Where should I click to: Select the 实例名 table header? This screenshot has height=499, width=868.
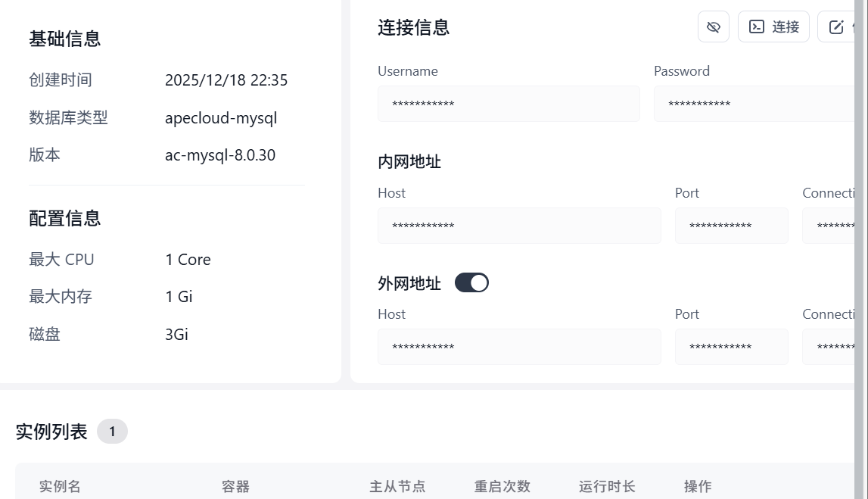click(60, 486)
